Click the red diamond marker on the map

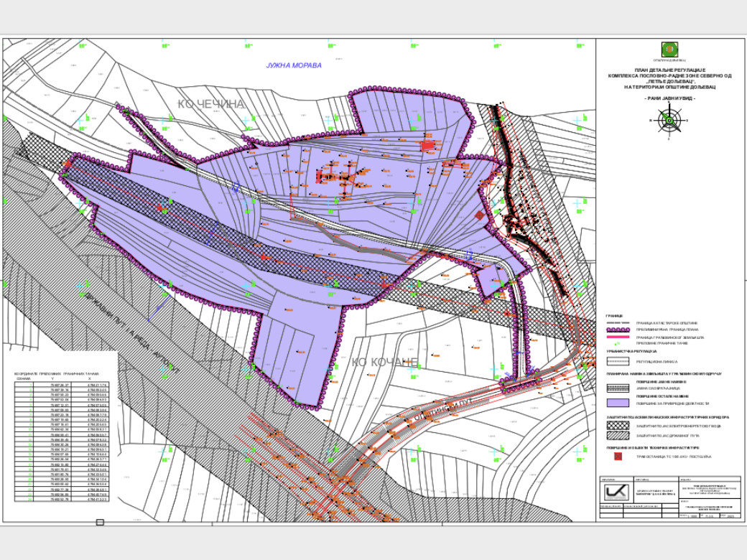click(x=480, y=215)
